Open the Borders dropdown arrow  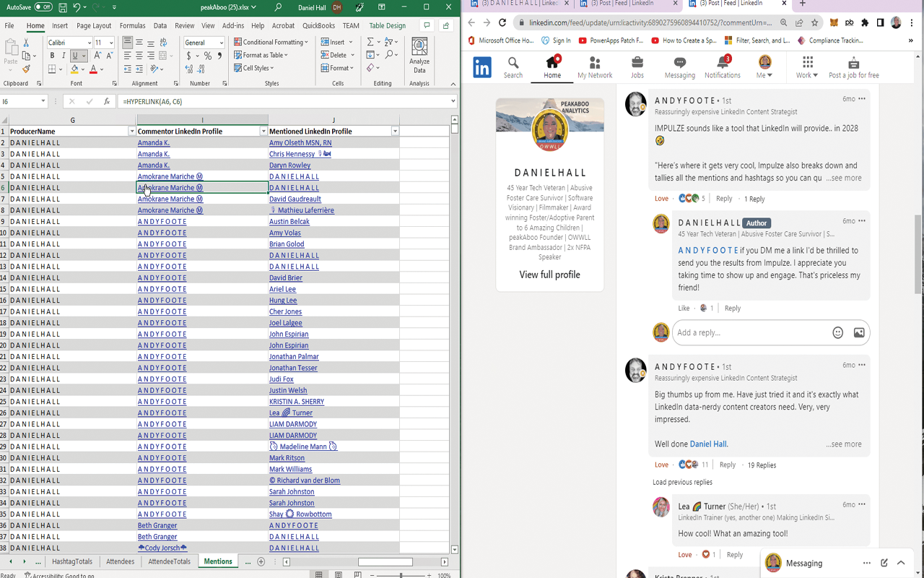(x=61, y=69)
